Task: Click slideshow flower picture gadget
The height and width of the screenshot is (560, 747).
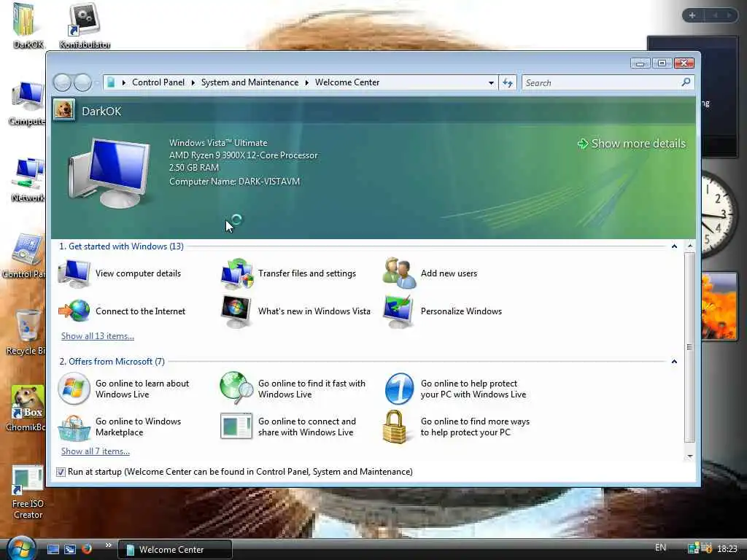Action: click(x=719, y=306)
